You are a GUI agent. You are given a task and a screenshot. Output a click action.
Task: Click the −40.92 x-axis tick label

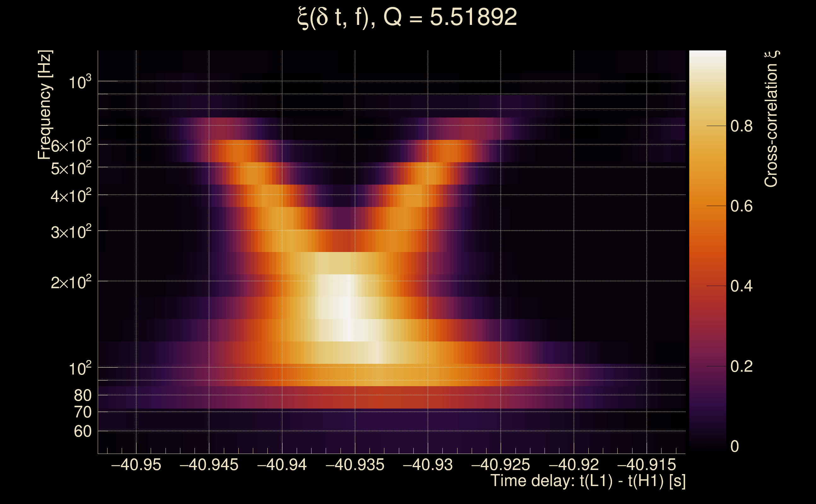point(574,465)
